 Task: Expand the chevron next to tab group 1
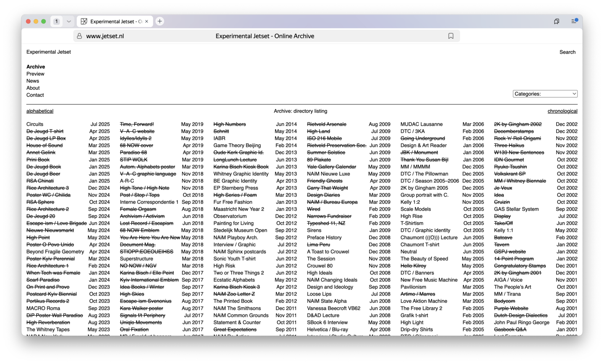click(69, 21)
